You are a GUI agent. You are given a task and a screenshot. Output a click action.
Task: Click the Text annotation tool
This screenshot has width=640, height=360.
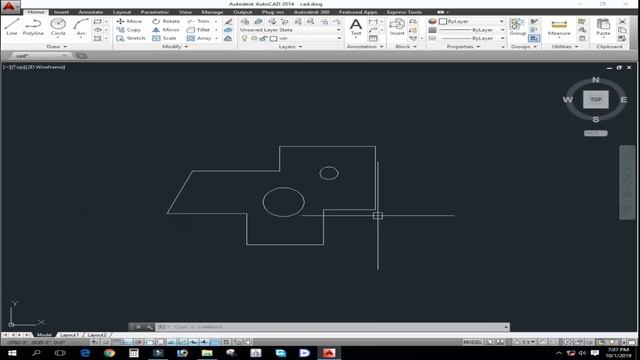coord(356,27)
